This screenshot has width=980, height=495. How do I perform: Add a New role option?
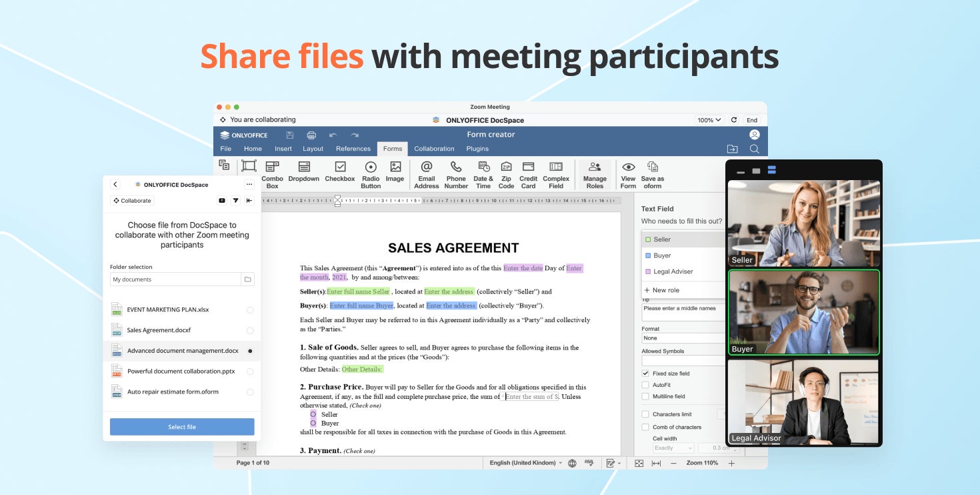click(x=683, y=290)
